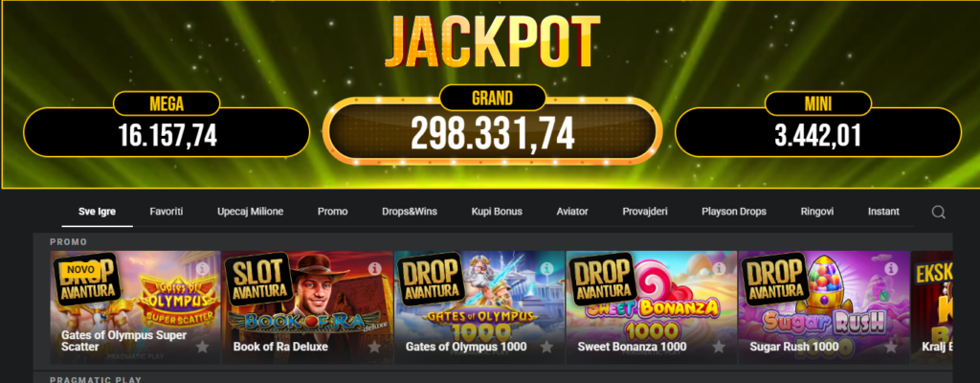Click info icon on Sweet Bonanza 1000
The image size is (980, 383).
point(719,268)
